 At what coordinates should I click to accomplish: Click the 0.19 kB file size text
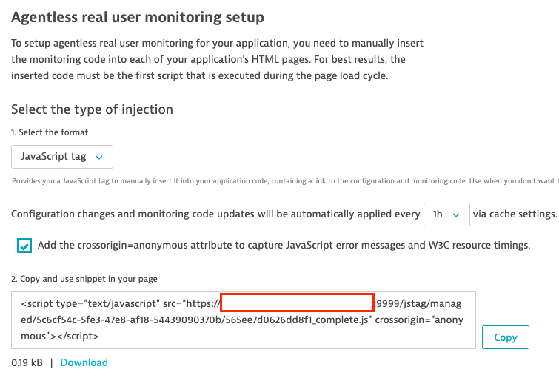tap(27, 362)
